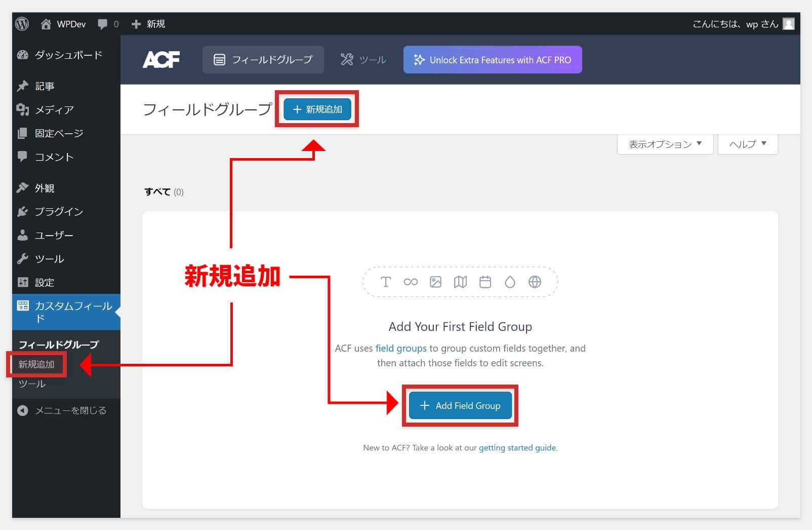Click the Add Your First Field Group heading
The height and width of the screenshot is (530, 812).
460,326
